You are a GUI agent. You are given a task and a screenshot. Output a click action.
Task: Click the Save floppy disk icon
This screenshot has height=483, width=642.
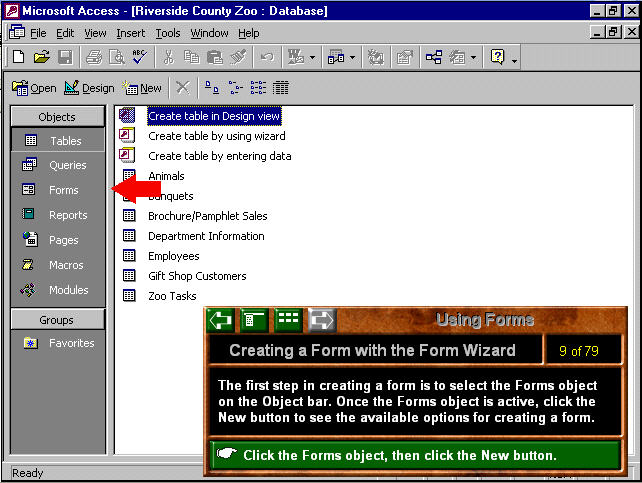click(x=65, y=56)
